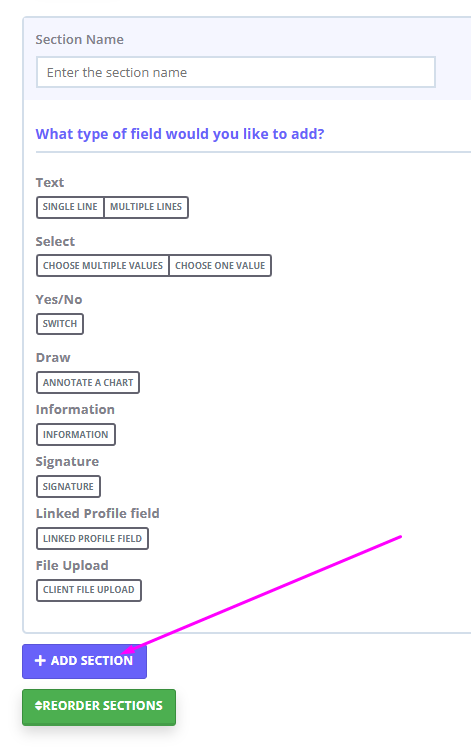Add a Linked Profile Field

[x=92, y=539]
